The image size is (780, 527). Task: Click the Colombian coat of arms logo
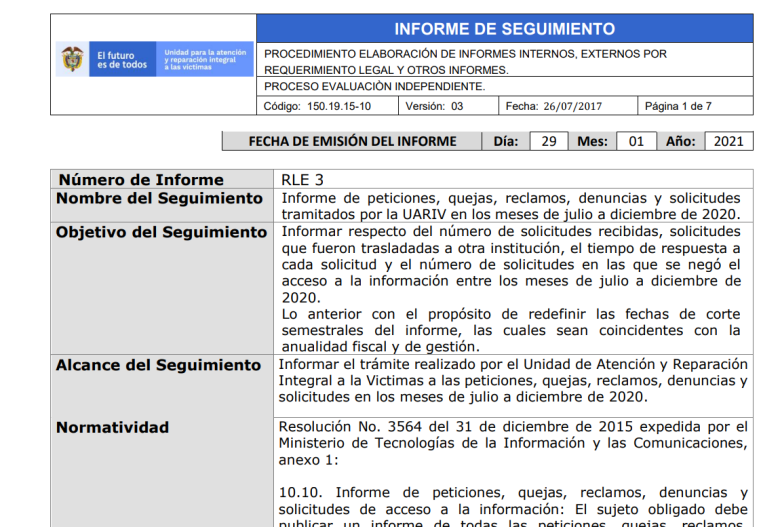[x=73, y=59]
